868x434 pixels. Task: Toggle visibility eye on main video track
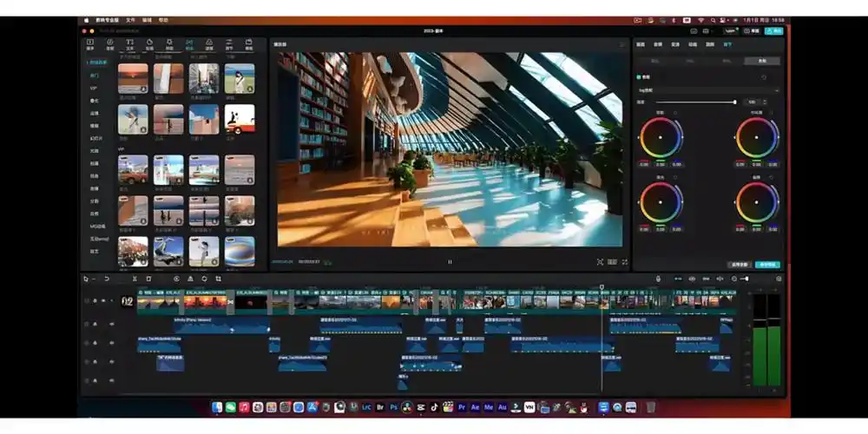pyautogui.click(x=102, y=301)
